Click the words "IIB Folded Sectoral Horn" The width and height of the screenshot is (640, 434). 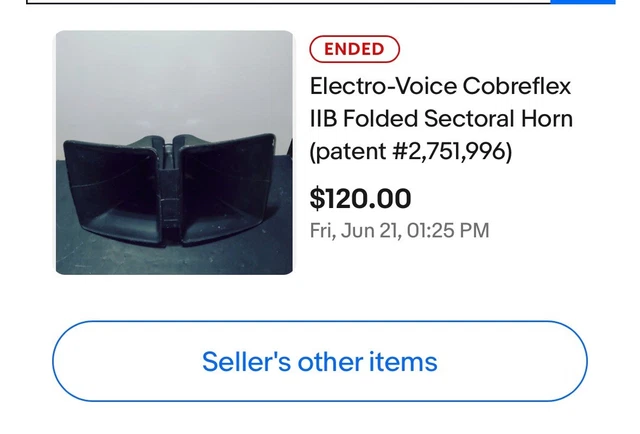click(441, 118)
